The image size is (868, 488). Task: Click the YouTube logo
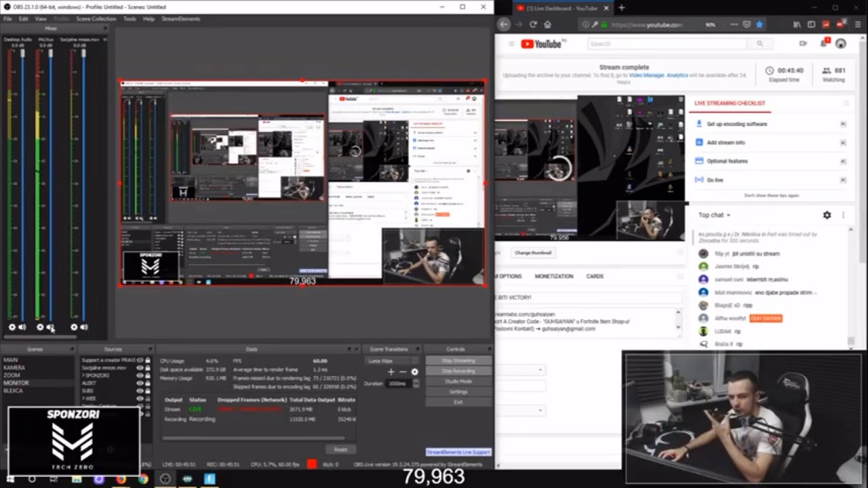click(541, 44)
